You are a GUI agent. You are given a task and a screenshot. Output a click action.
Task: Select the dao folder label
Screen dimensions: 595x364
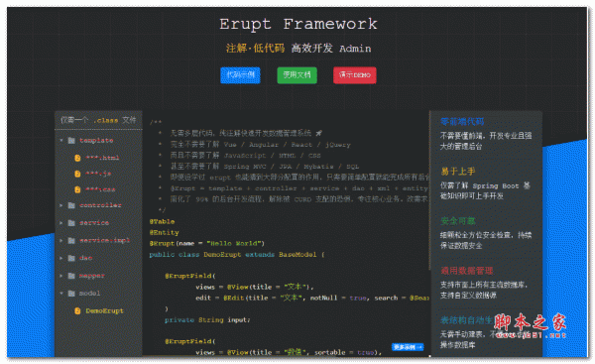click(x=85, y=258)
